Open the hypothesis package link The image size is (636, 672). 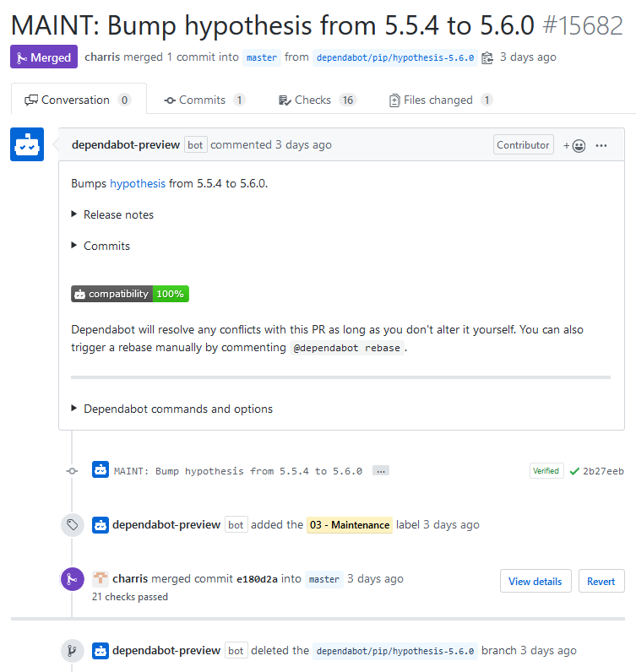[x=138, y=183]
